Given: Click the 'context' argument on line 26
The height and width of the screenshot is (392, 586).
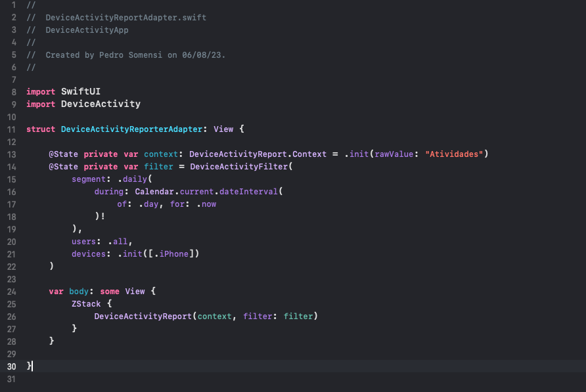Looking at the screenshot, I should click(x=215, y=316).
